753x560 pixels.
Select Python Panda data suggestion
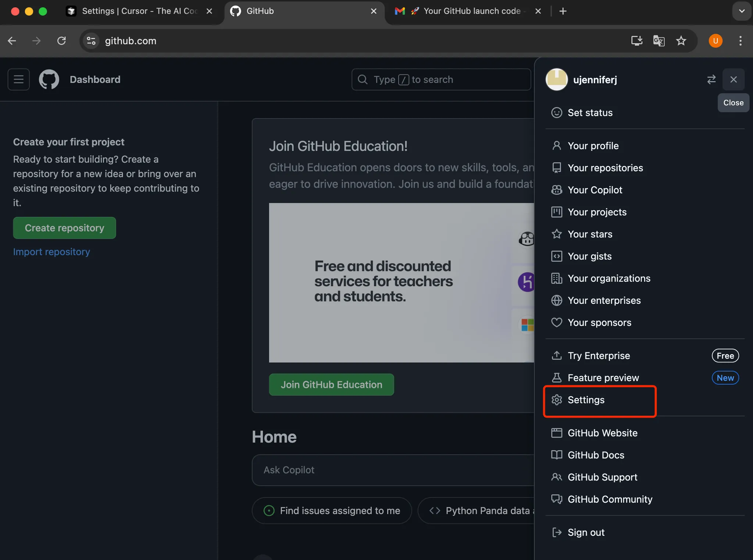click(x=476, y=511)
